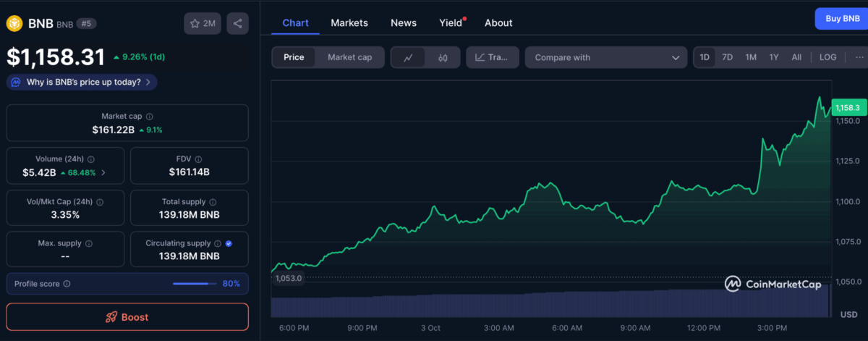Select the 7D time range
868x341 pixels.
coord(728,57)
